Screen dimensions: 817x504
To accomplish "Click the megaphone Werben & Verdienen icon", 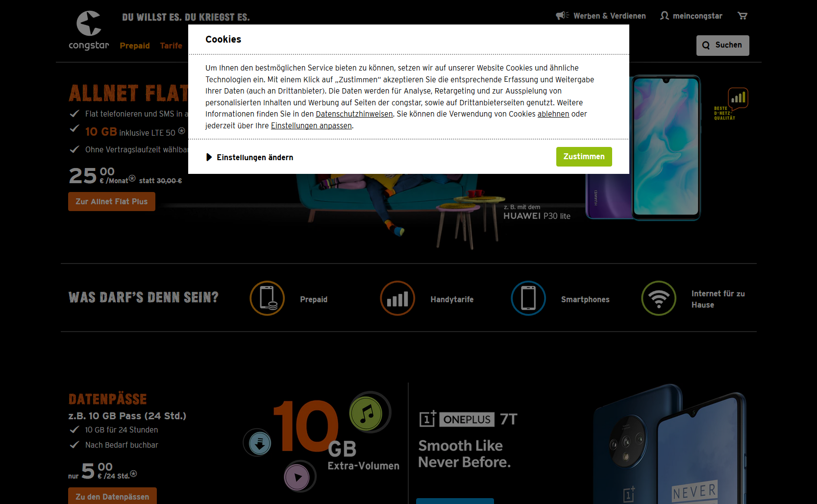I will tap(562, 16).
